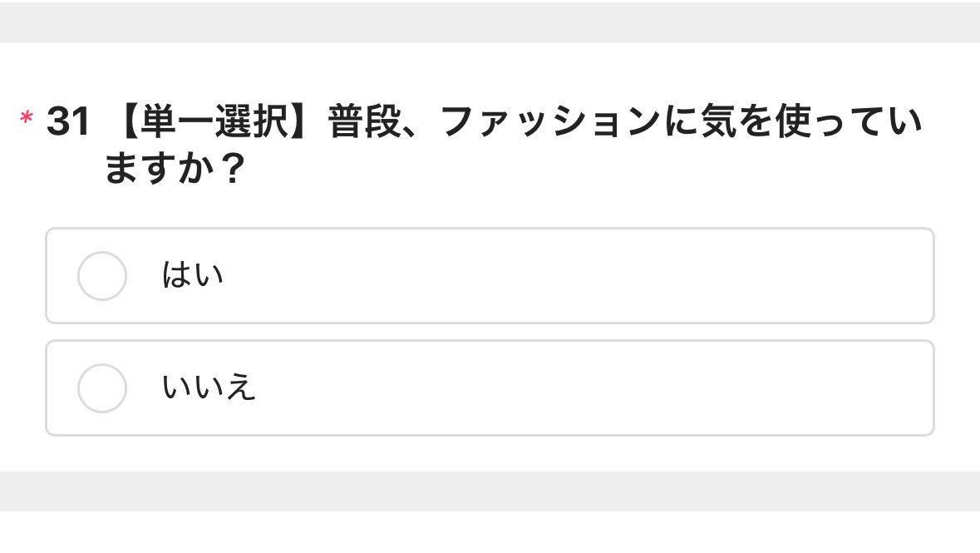The height and width of the screenshot is (553, 980).
Task: Click the white gap between はい and いいえ cards
Action: [490, 332]
